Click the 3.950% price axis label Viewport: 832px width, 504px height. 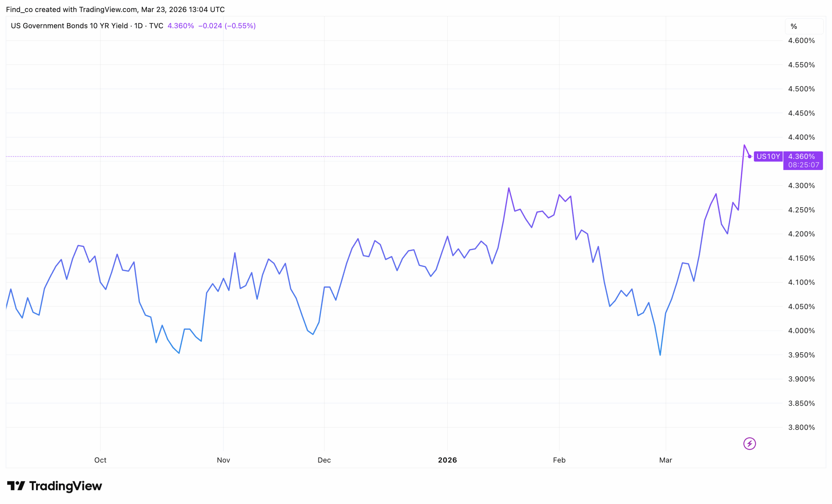click(x=801, y=355)
